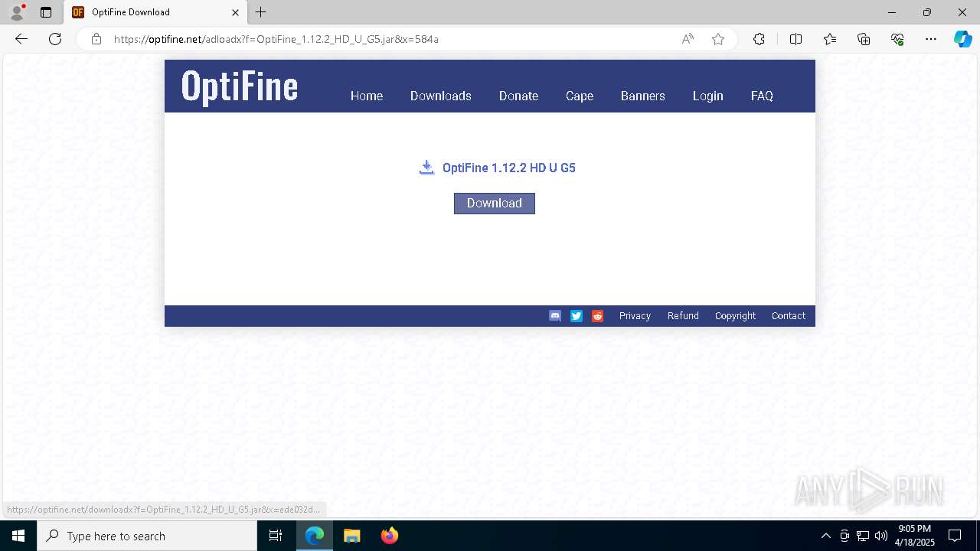Go to the Home menu item
The image size is (980, 551).
point(367,96)
